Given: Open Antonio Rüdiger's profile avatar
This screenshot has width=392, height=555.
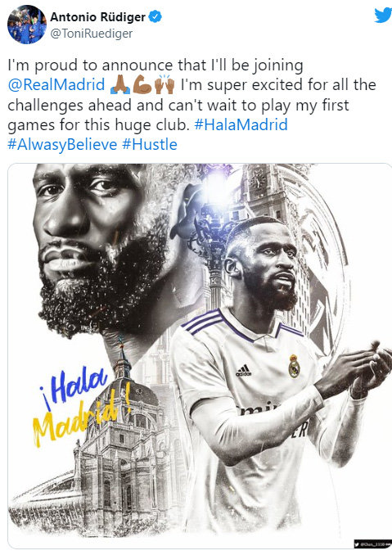Looking at the screenshot, I should coord(27,25).
